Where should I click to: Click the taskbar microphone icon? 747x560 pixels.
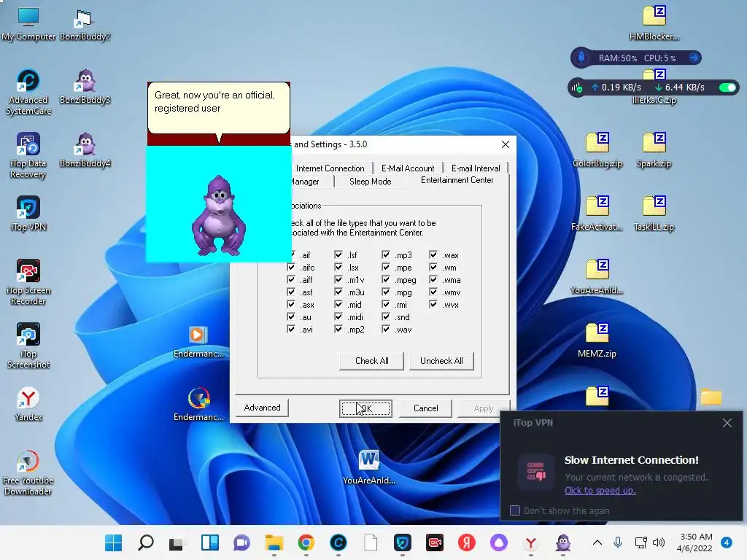coord(618,542)
